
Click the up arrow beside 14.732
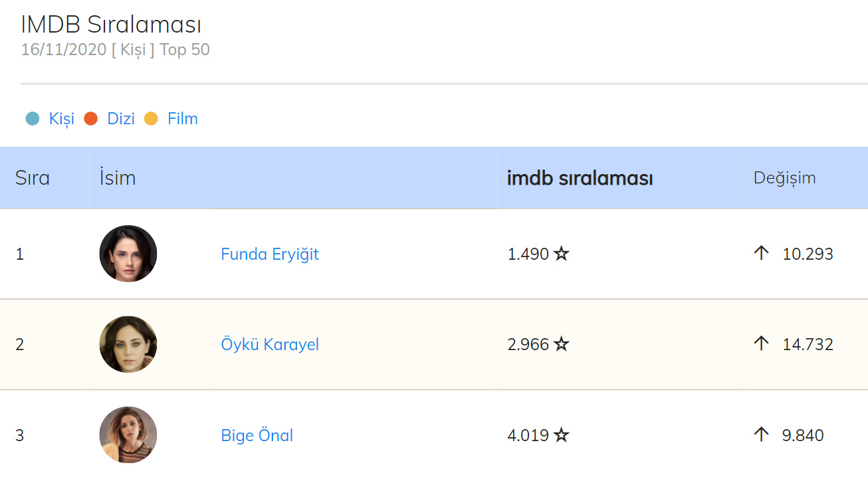[762, 343]
